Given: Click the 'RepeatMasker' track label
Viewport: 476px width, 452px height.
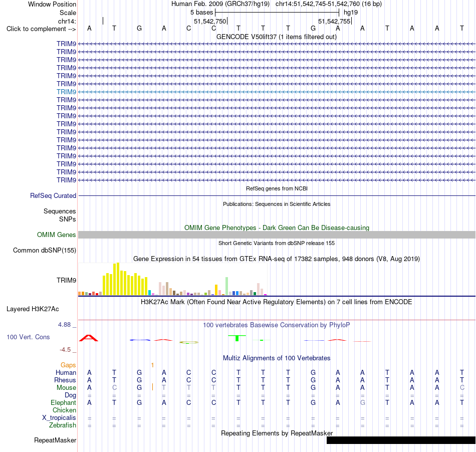Looking at the screenshot, I should pyautogui.click(x=55, y=440).
